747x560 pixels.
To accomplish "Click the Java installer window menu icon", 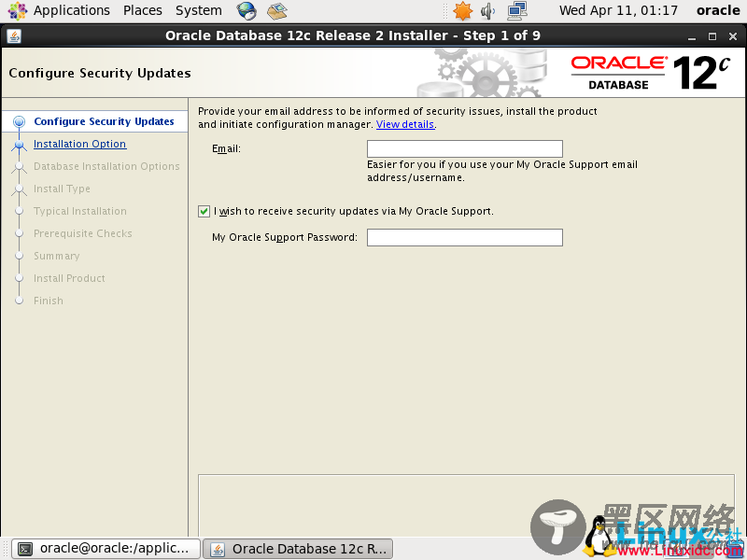I will (x=14, y=36).
